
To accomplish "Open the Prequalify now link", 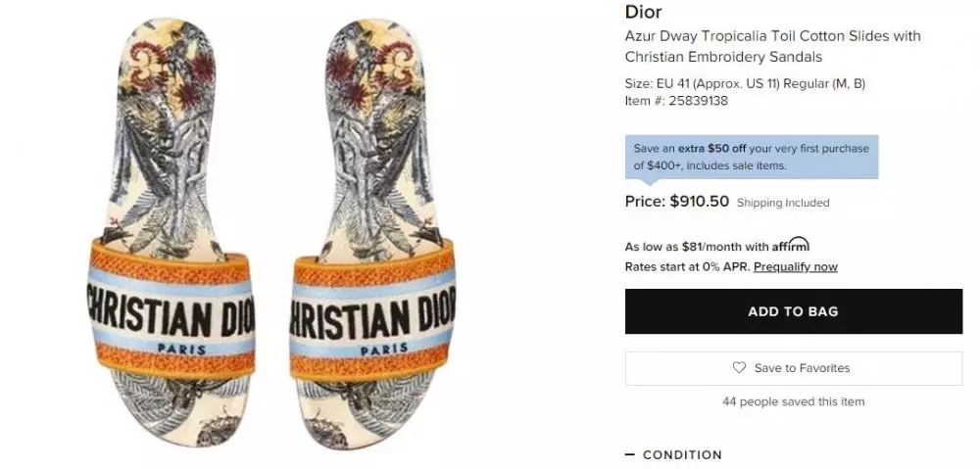I will 795,266.
